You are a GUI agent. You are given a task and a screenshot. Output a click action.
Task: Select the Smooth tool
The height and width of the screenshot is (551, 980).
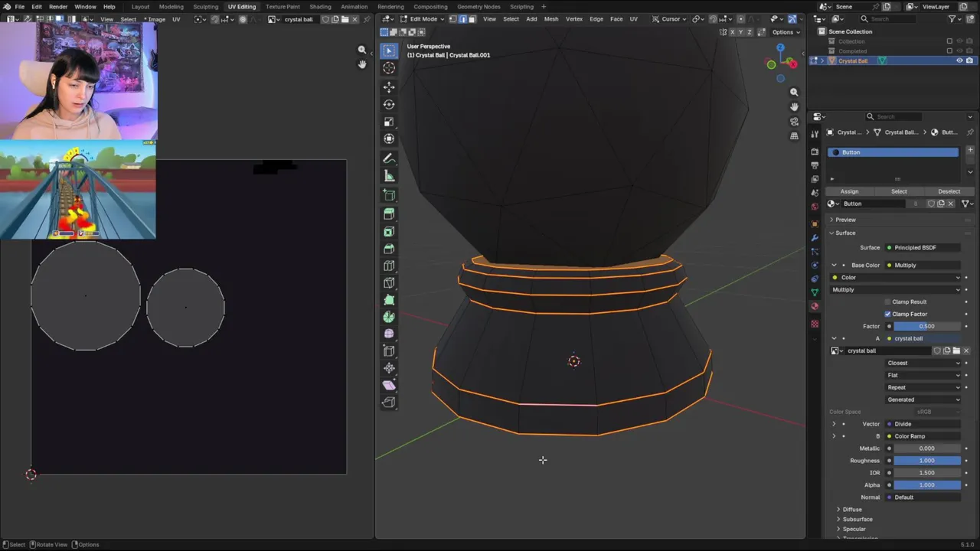pos(389,334)
